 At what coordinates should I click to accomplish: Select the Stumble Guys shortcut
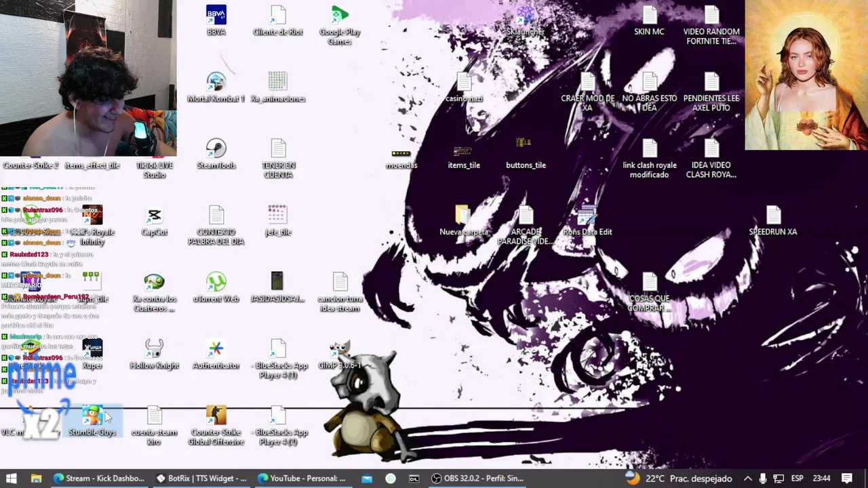click(x=92, y=421)
